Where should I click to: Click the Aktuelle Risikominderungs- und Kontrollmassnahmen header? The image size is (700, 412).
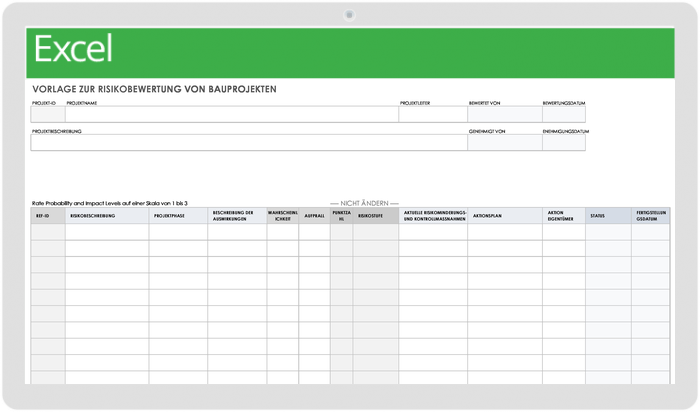(433, 216)
